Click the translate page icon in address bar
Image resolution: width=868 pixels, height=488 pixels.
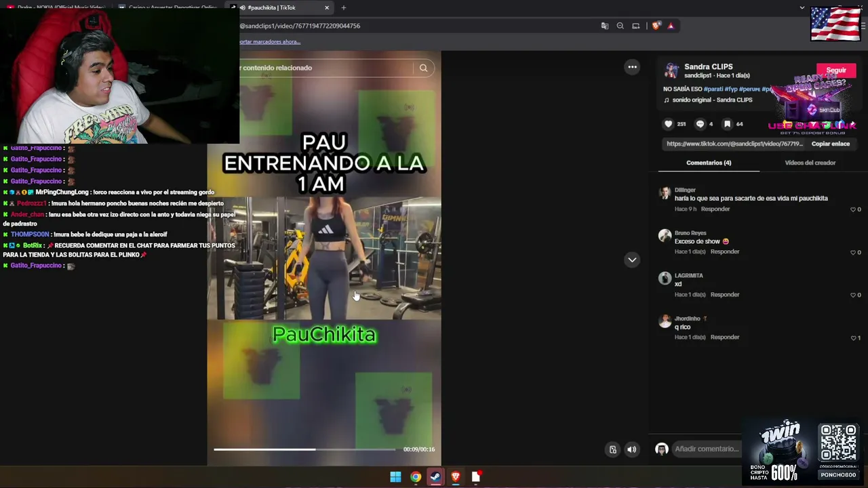click(x=604, y=26)
